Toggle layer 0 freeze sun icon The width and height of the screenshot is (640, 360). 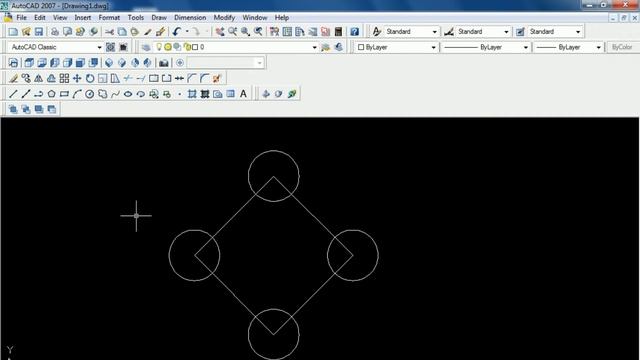(168, 47)
